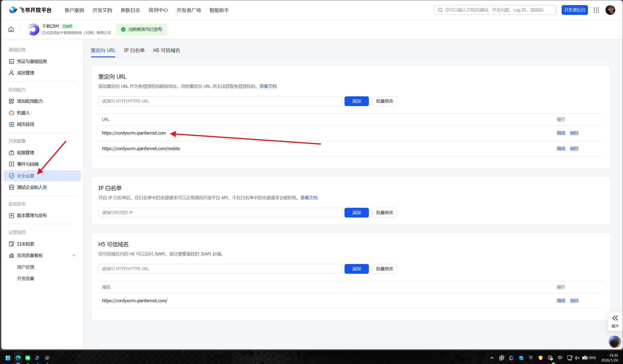Focus the 请填写有效的 IP input field
This screenshot has width=623, height=364.
coord(220,212)
